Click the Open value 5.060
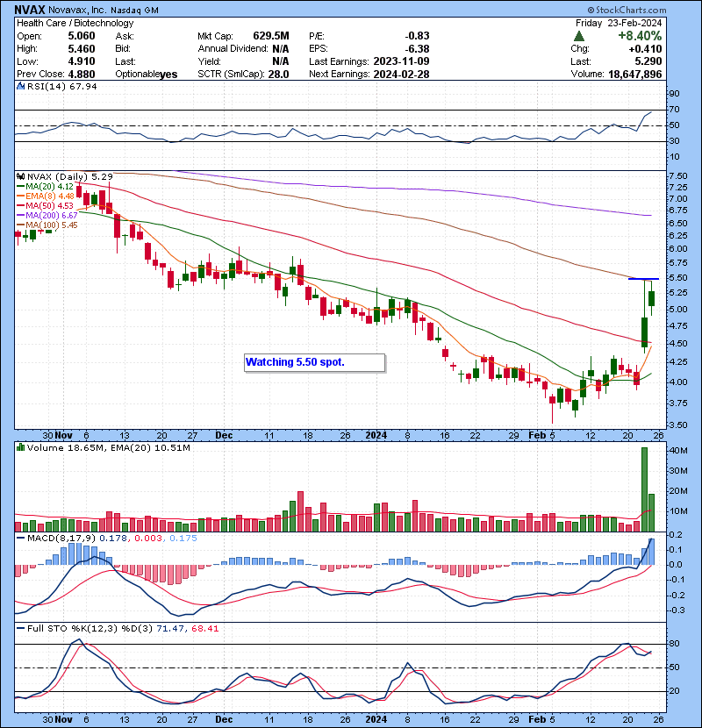 click(82, 36)
